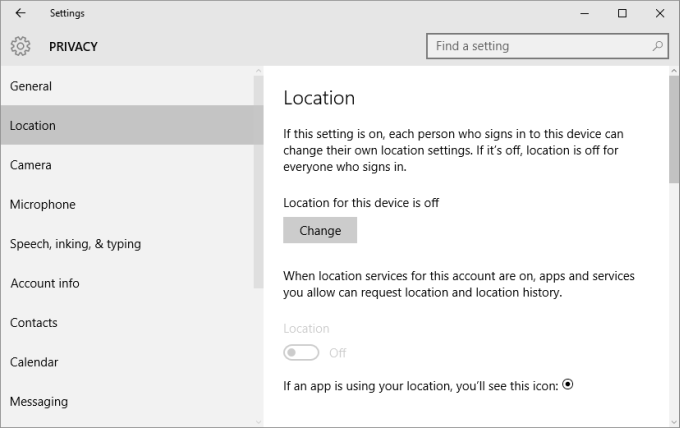680x428 pixels.
Task: Open Contacts privacy settings
Action: point(34,323)
